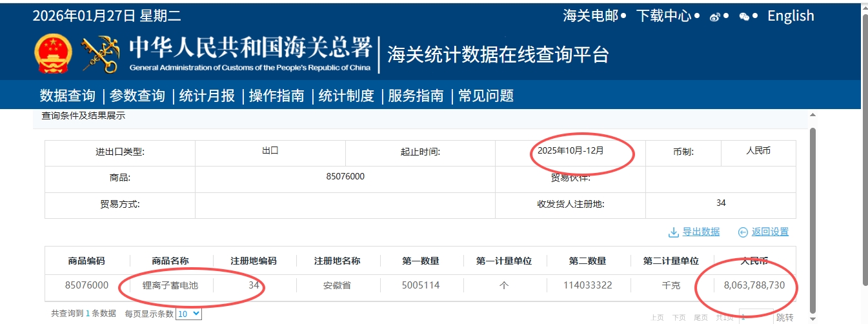Click the 中华人民共和国海关总署 title text
This screenshot has width=868, height=324.
pos(250,48)
